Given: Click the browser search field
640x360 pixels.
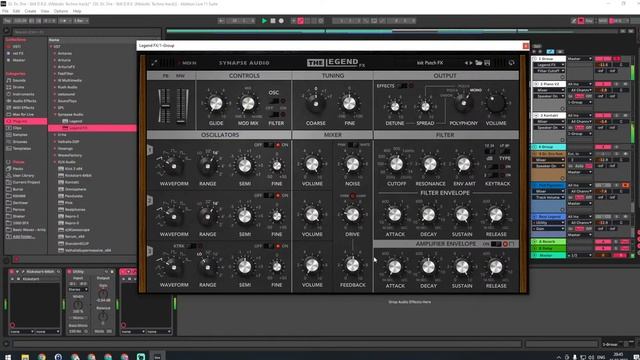Looking at the screenshot, I should (86, 31).
